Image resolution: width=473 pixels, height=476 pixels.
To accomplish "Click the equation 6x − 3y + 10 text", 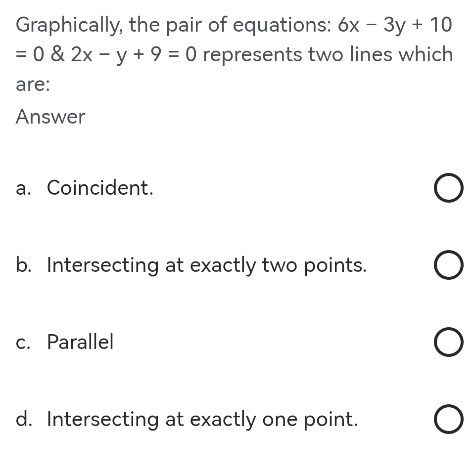I will (395, 24).
